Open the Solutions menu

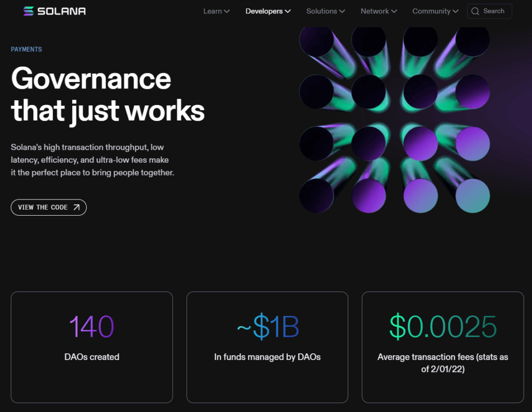coord(326,11)
